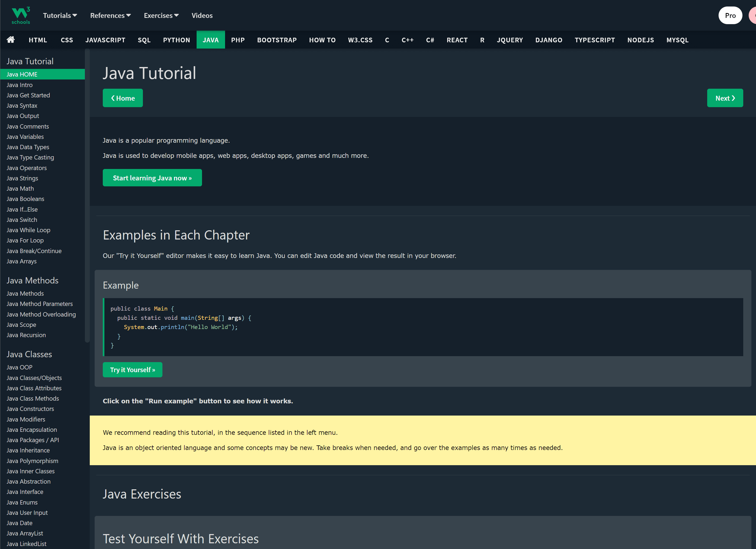
Task: Go to Java Class Methods page
Action: 33,398
